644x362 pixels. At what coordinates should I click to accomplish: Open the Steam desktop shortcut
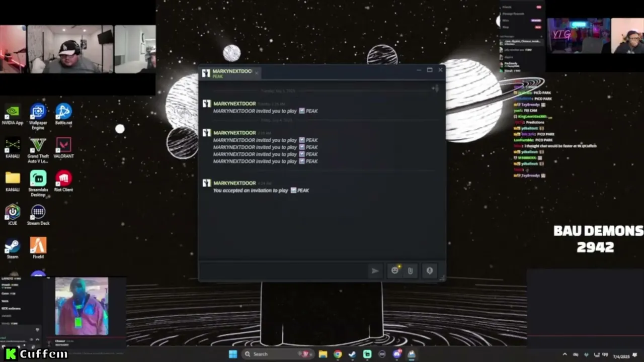pos(13,248)
